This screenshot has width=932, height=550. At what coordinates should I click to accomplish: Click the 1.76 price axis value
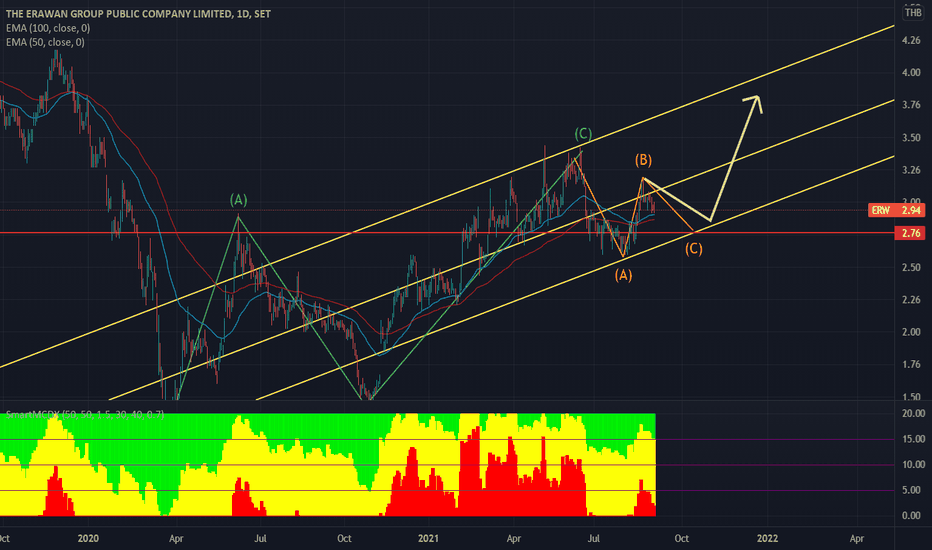(911, 364)
